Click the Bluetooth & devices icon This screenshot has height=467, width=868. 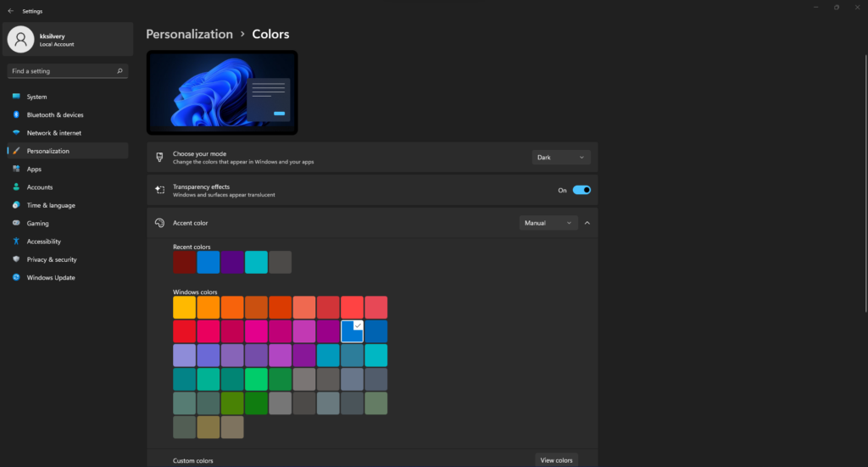[x=16, y=114]
